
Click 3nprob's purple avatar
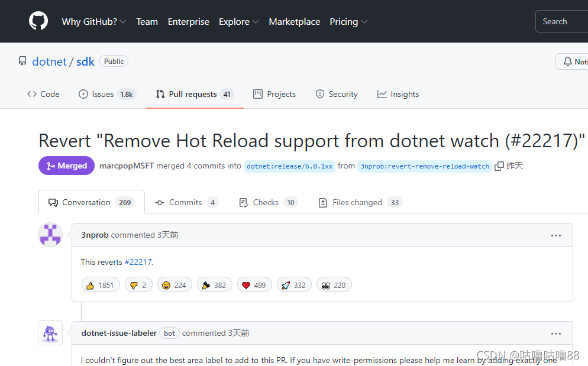tap(50, 235)
